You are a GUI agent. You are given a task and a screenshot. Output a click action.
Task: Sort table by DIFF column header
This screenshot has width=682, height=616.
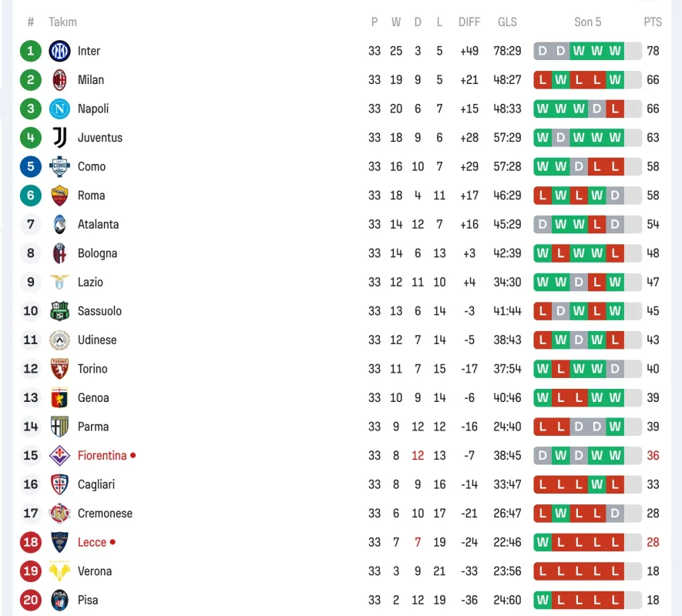point(469,22)
